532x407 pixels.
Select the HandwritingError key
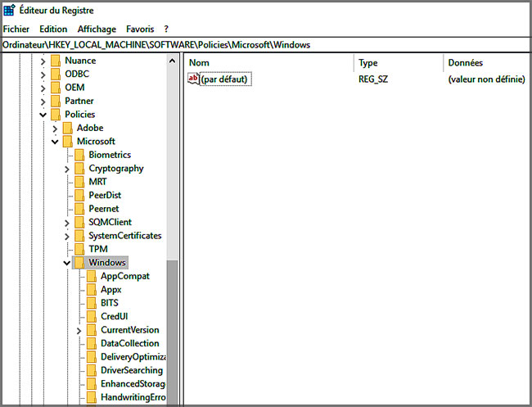pos(133,397)
